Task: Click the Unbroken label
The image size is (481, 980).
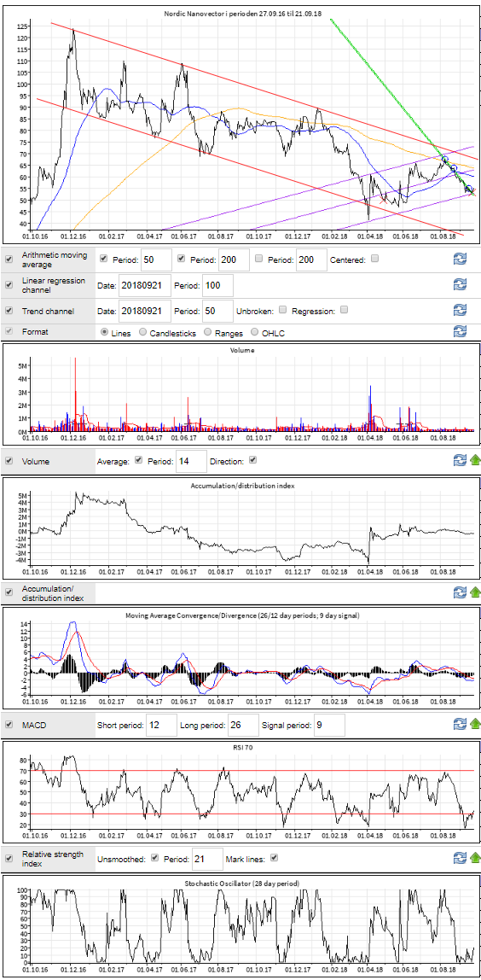Action: click(x=255, y=310)
